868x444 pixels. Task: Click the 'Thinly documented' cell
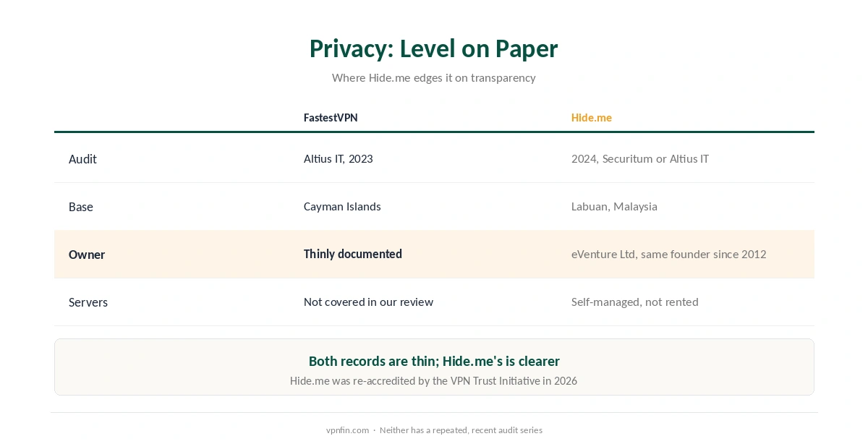click(x=353, y=255)
